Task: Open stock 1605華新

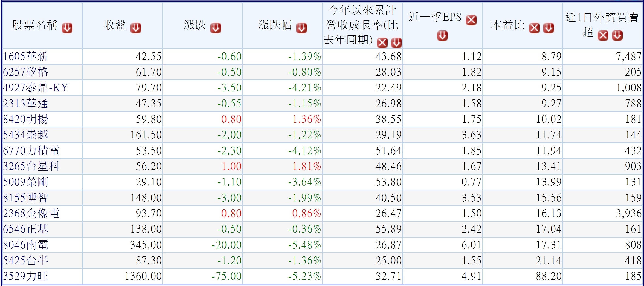Action: [25, 57]
